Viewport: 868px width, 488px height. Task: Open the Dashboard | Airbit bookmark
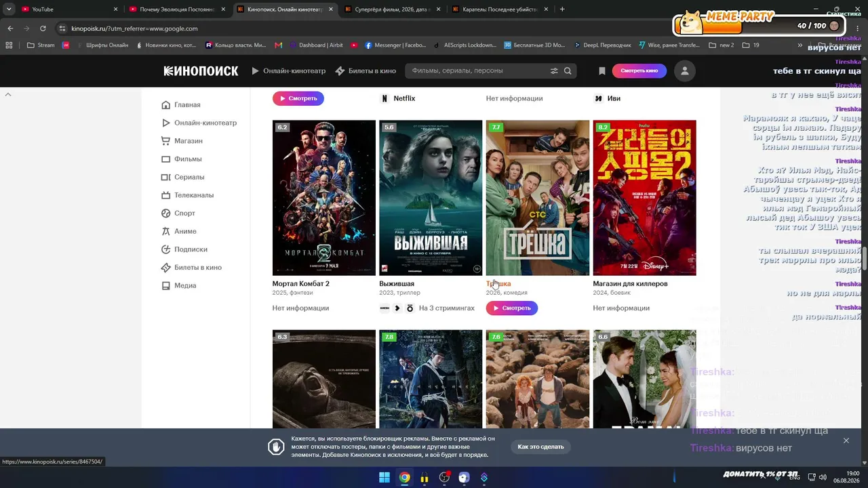coord(316,45)
